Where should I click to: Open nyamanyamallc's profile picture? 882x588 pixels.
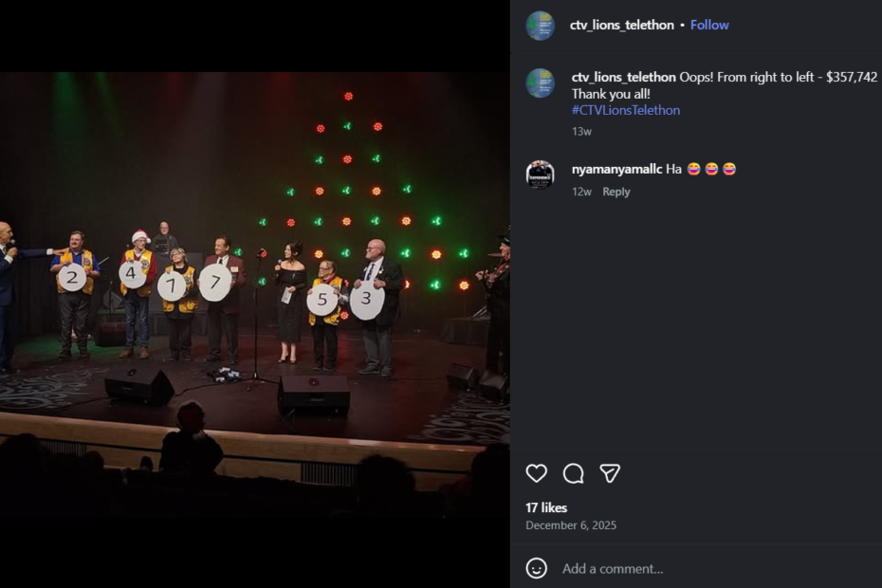(541, 175)
